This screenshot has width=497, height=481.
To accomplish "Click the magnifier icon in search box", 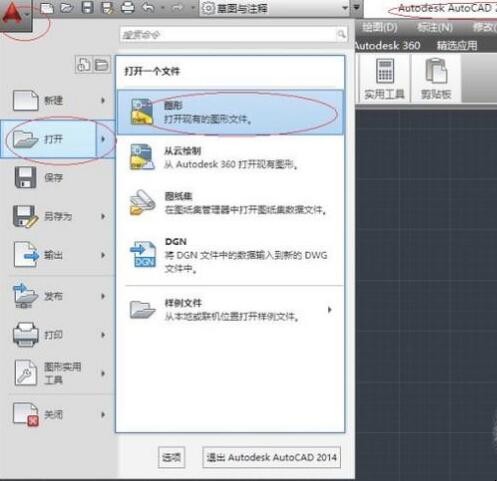I will click(x=341, y=34).
